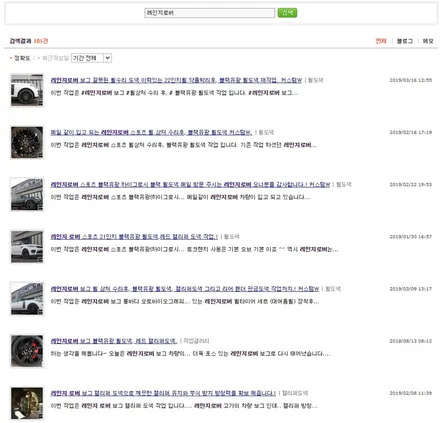Open post titled 매일 같이 입고 되는 레인지로버
The width and height of the screenshot is (440, 423).
[x=151, y=132]
